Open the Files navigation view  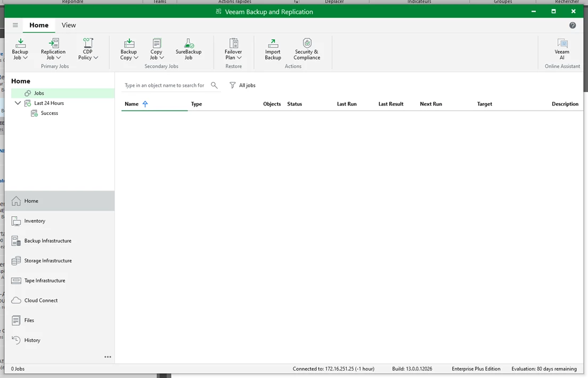[60, 321]
